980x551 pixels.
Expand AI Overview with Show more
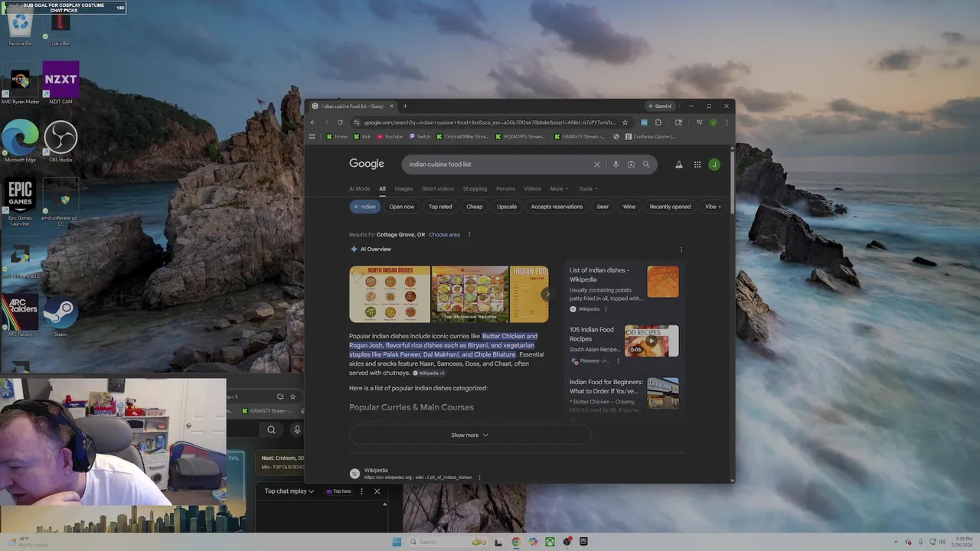point(469,435)
